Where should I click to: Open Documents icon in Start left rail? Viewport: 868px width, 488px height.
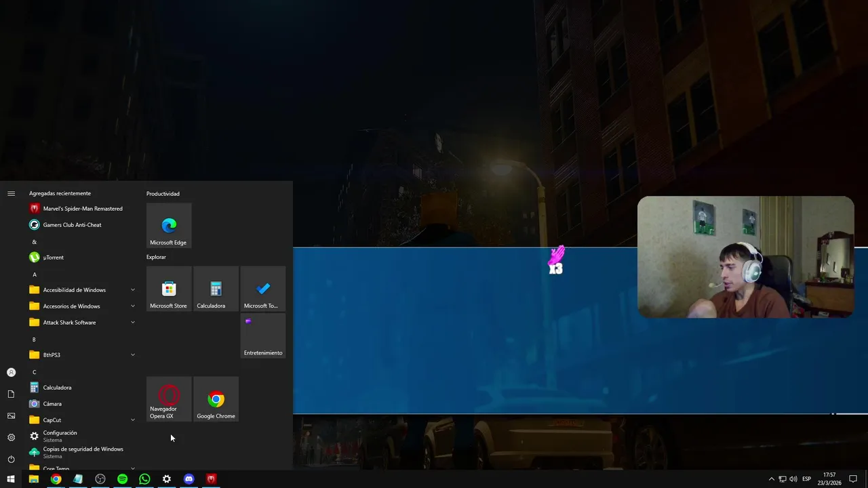coord(11,394)
